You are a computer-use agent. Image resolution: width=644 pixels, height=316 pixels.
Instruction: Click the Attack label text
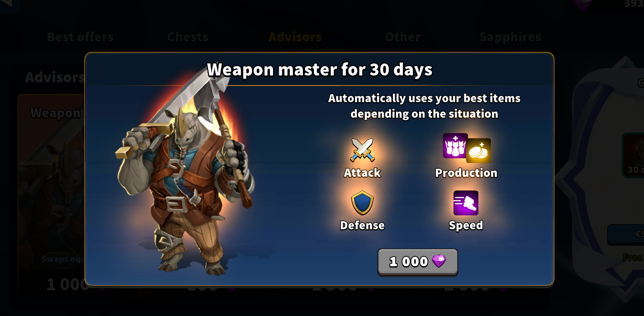click(362, 173)
